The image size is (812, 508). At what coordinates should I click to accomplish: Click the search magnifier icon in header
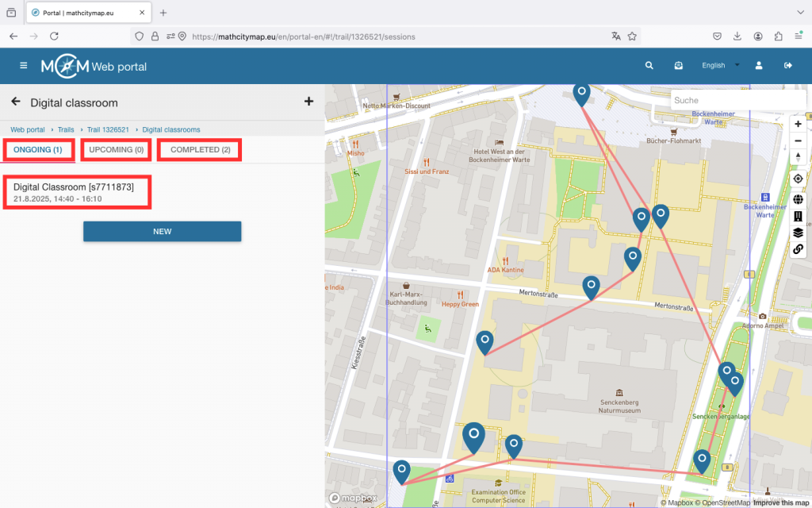pyautogui.click(x=649, y=66)
